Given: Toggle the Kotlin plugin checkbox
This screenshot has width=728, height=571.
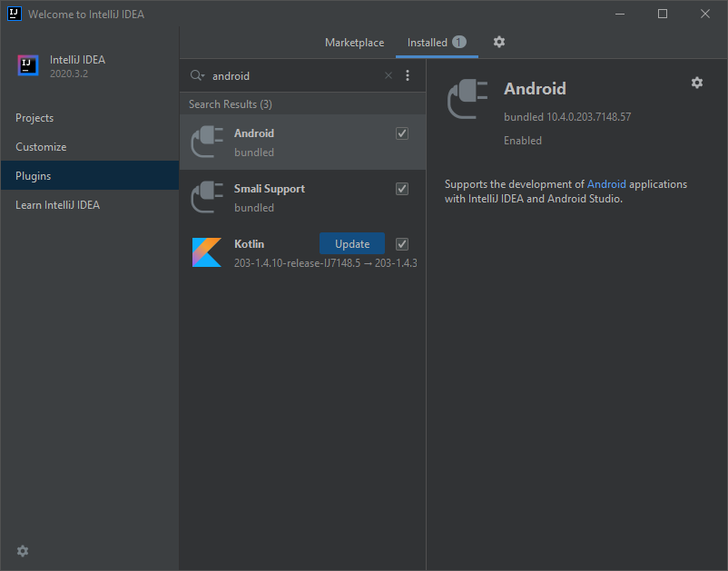Looking at the screenshot, I should click(402, 244).
